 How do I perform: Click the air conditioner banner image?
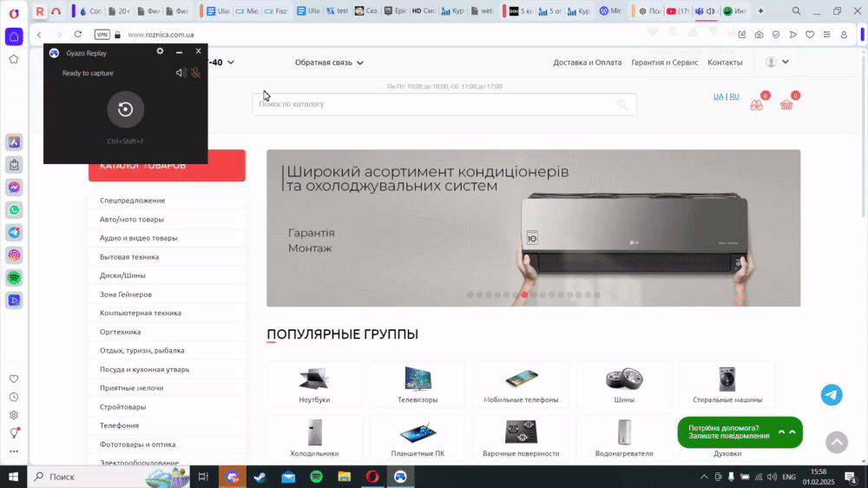coord(533,228)
